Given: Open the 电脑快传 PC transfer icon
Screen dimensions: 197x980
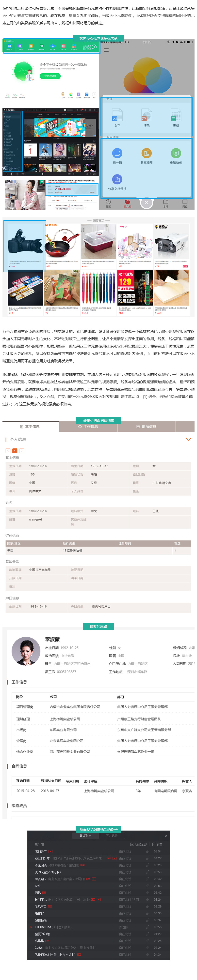Looking at the screenshot, I should (x=176, y=153).
